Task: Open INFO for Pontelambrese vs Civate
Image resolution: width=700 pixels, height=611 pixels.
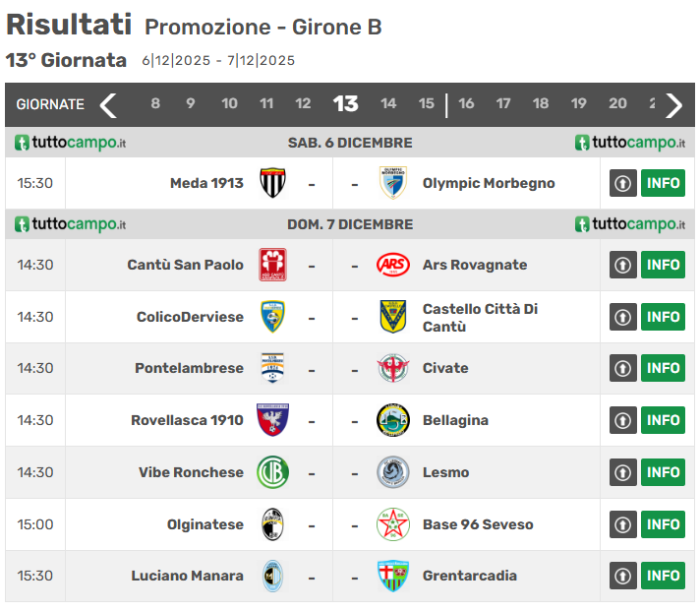Action: (664, 368)
